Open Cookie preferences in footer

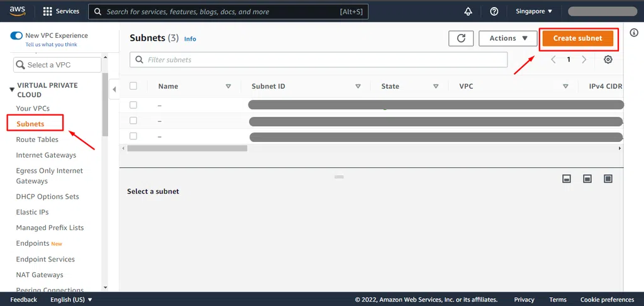607,300
